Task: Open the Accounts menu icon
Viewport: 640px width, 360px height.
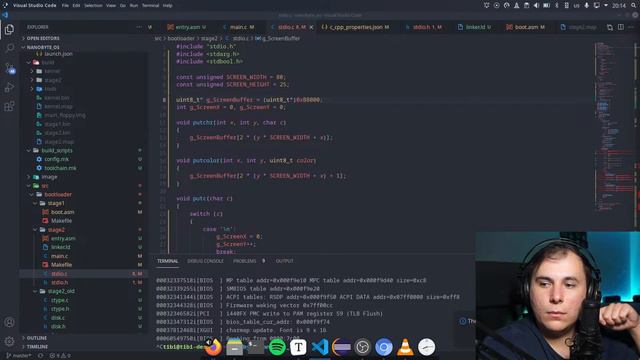Action: pos(9,322)
